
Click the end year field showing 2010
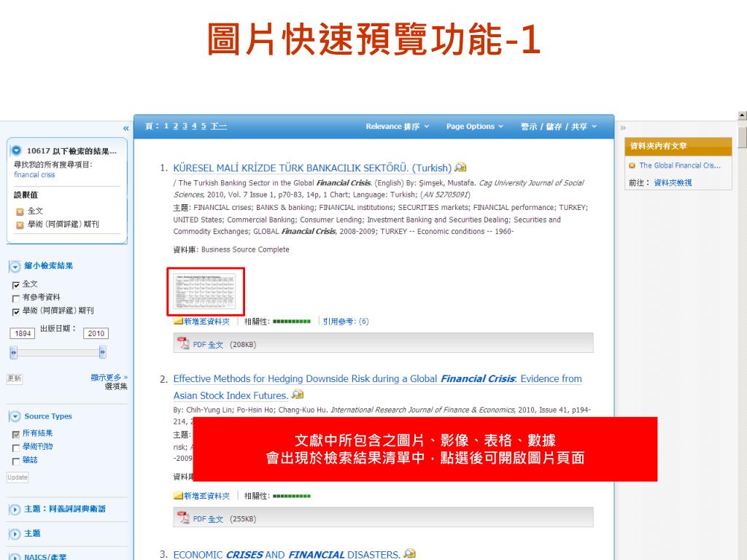point(96,333)
